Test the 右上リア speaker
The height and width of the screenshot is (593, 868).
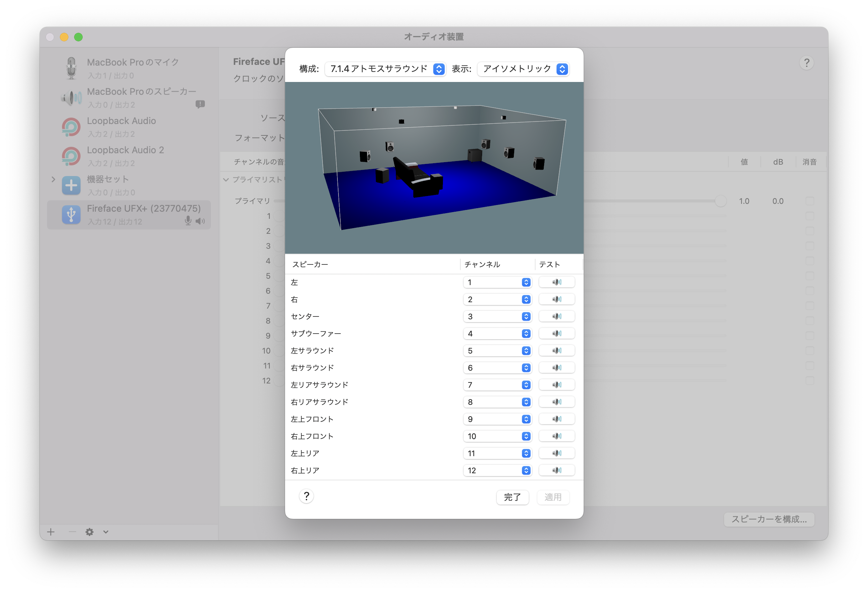(x=556, y=470)
